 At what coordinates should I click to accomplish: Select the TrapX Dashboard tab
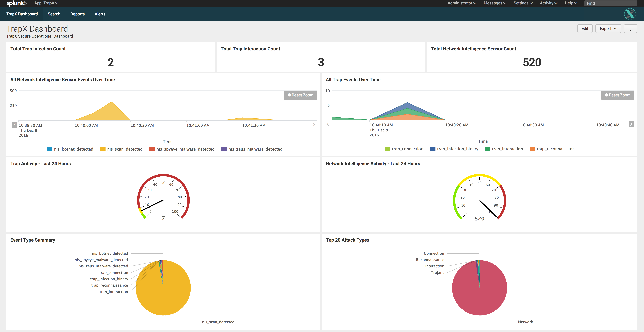click(22, 14)
